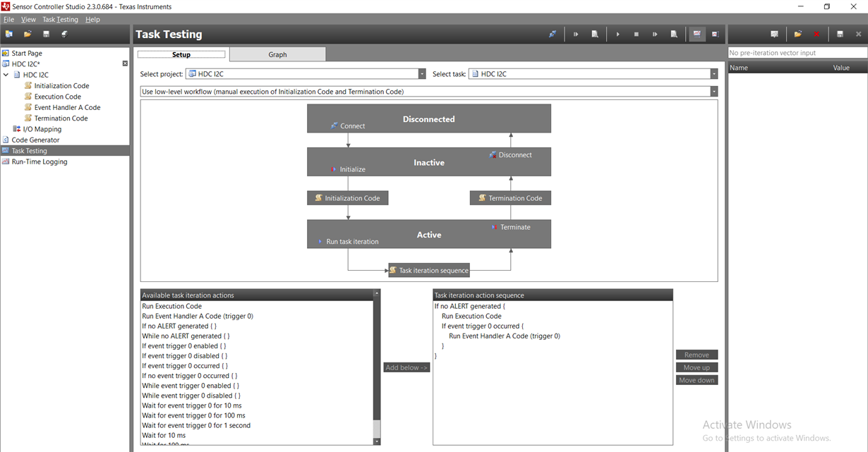Viewport: 868px width, 452px height.
Task: Select 'If no ALERT generated {' in action sequence
Action: coord(470,306)
